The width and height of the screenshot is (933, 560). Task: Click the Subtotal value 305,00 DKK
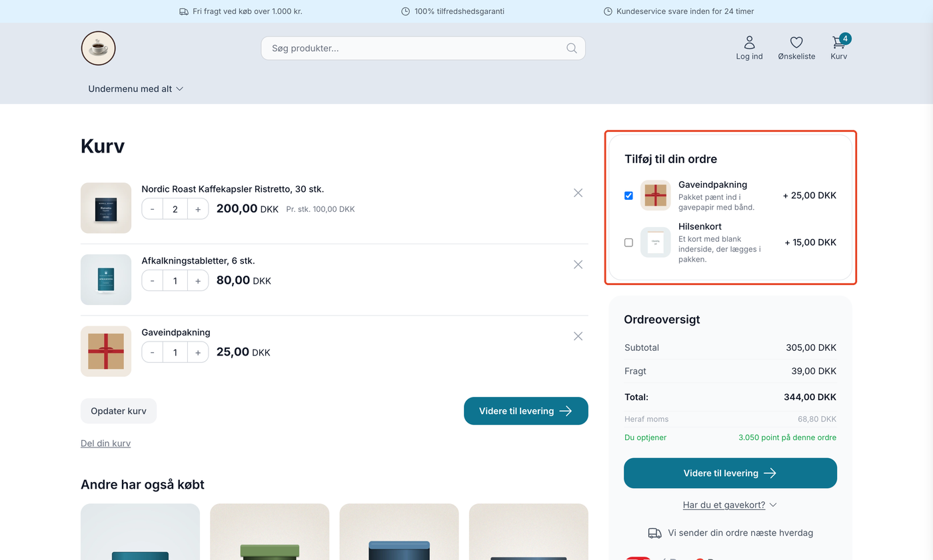pyautogui.click(x=811, y=348)
